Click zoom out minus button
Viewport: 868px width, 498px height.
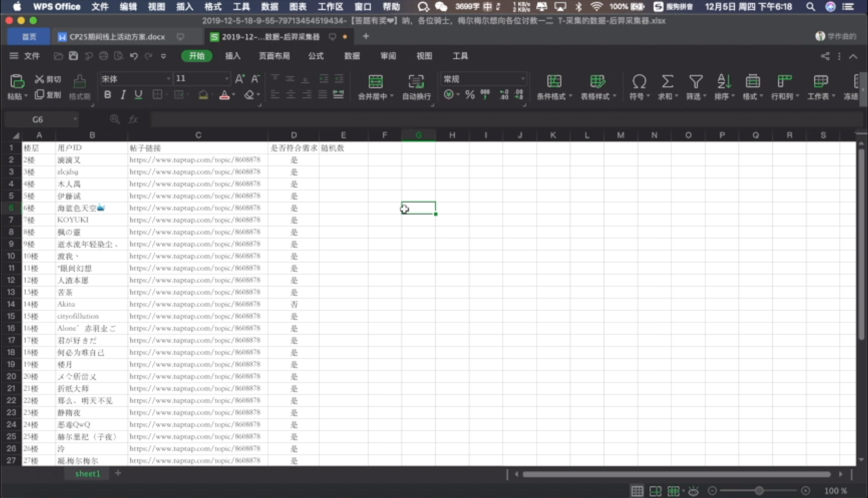coord(712,491)
